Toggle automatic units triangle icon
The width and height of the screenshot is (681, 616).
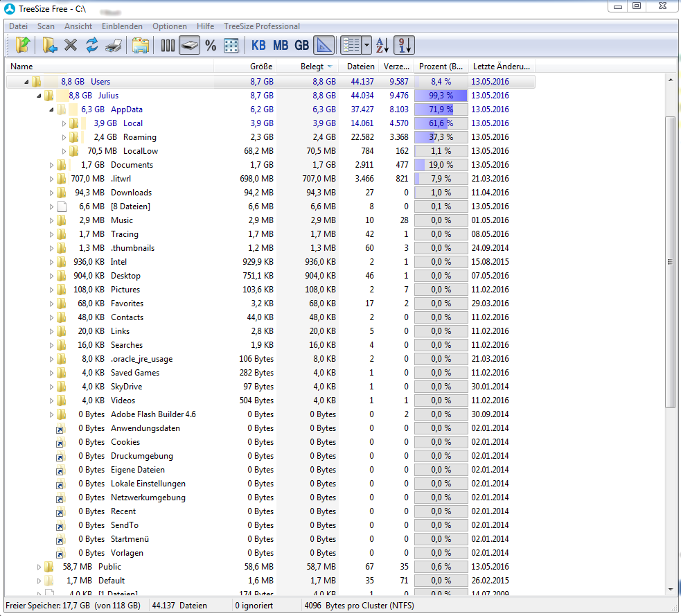pyautogui.click(x=324, y=45)
